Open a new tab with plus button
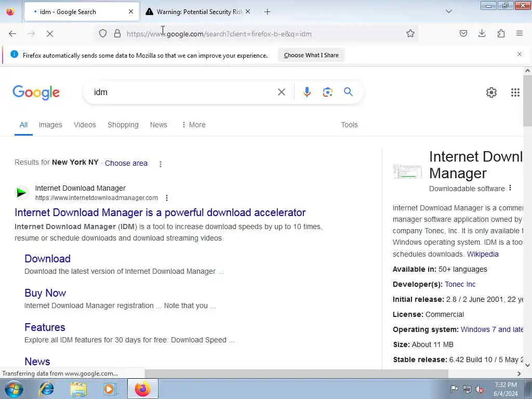Screen dimensions: 532x399 click(267, 12)
